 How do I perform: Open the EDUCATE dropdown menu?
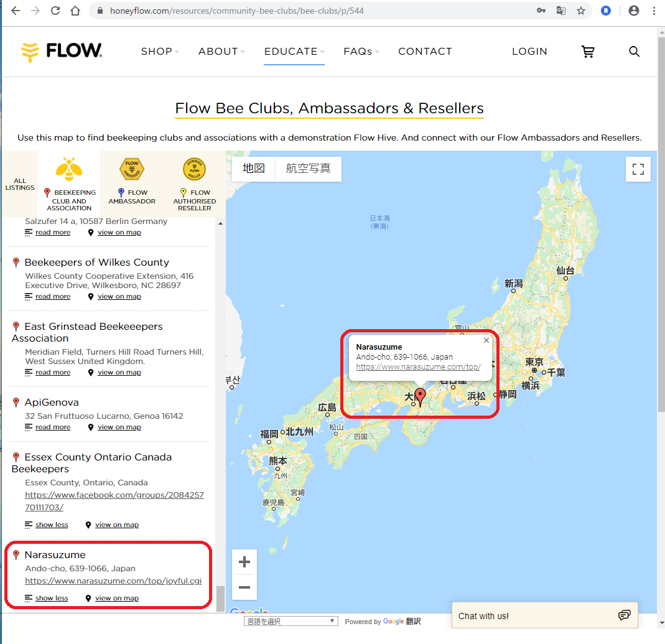point(294,51)
